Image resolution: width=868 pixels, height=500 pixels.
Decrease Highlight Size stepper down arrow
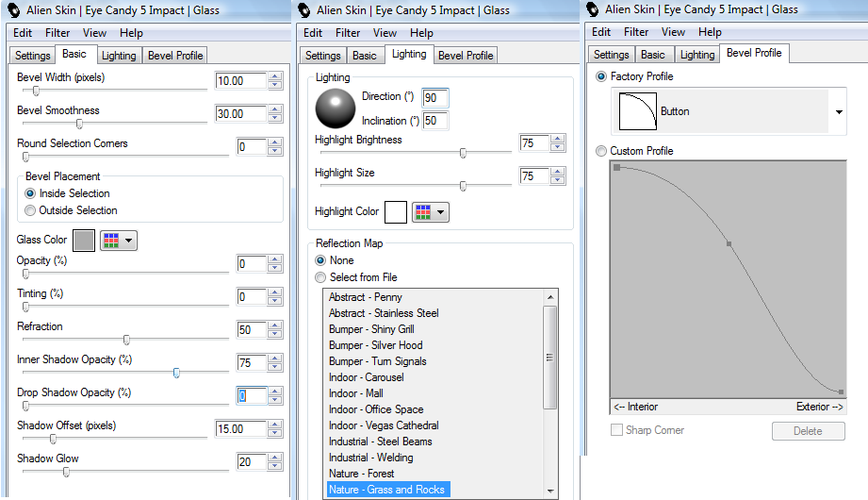(558, 180)
